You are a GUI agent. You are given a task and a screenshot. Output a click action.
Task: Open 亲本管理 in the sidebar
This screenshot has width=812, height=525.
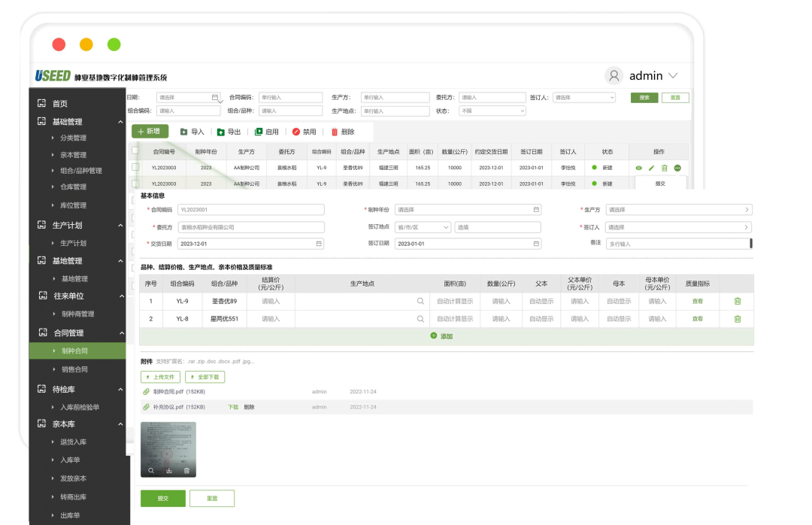tap(73, 155)
